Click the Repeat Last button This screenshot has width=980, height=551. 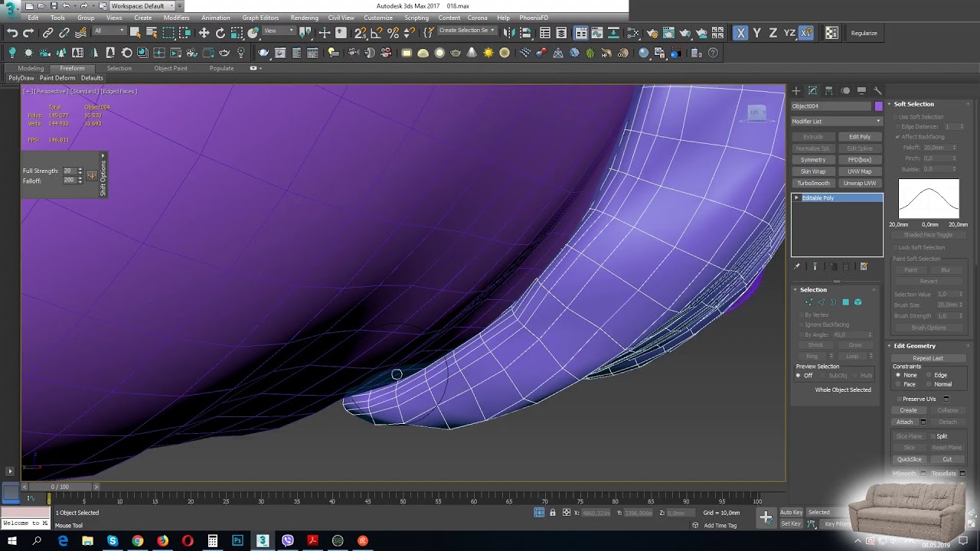[x=928, y=358]
